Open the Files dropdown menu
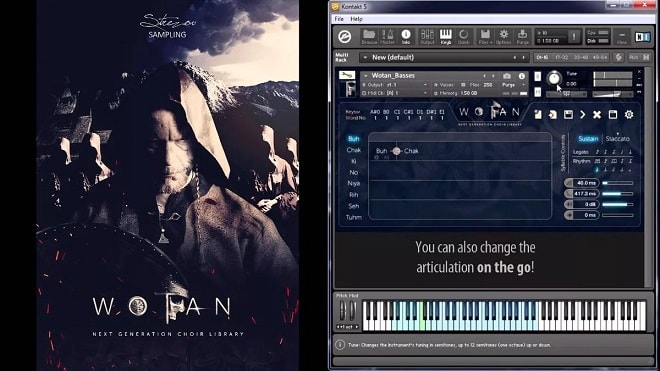The width and height of the screenshot is (660, 371). (485, 37)
